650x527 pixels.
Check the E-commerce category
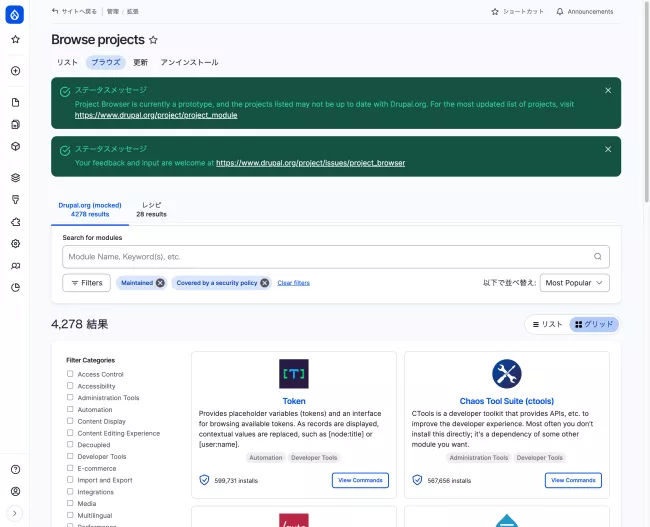70,468
